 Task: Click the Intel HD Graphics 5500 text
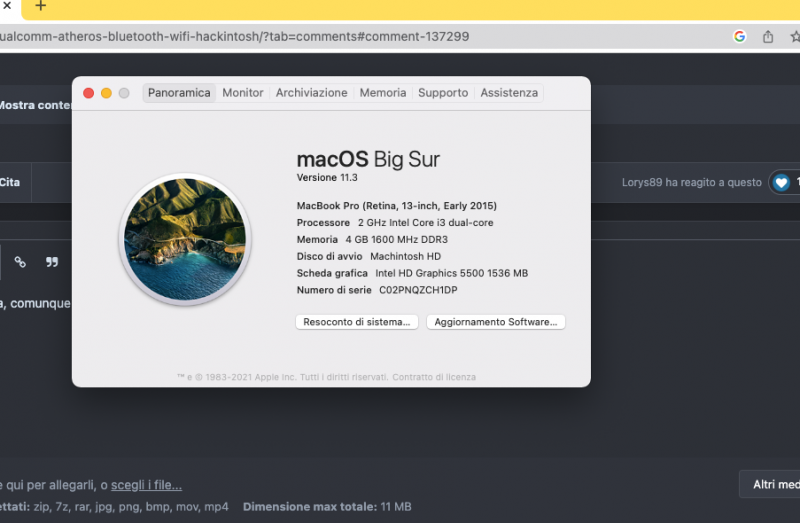tap(452, 273)
